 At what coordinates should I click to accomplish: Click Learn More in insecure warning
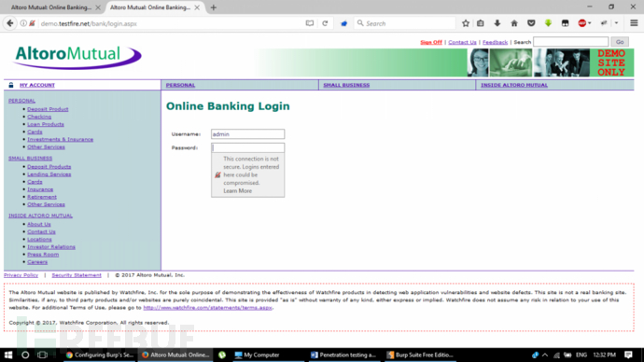click(237, 191)
